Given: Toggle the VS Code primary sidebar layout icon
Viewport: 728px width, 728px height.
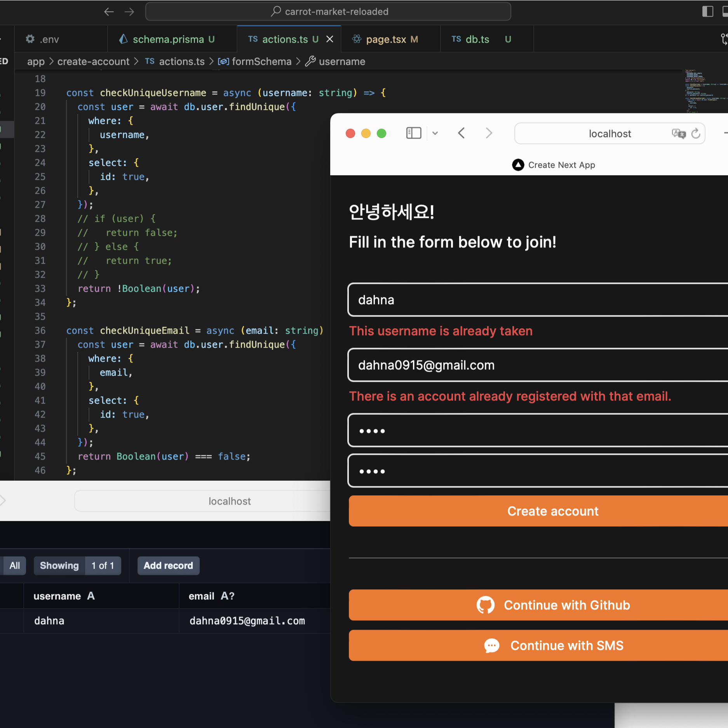Looking at the screenshot, I should tap(708, 12).
